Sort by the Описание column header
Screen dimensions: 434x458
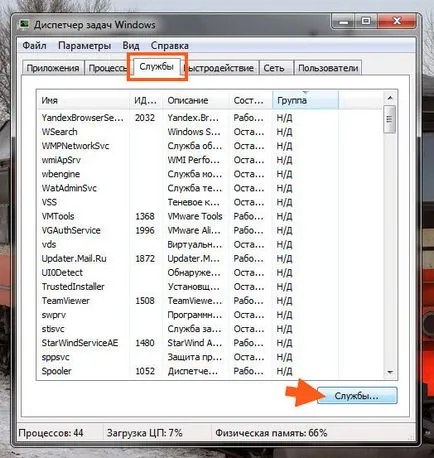coord(196,100)
